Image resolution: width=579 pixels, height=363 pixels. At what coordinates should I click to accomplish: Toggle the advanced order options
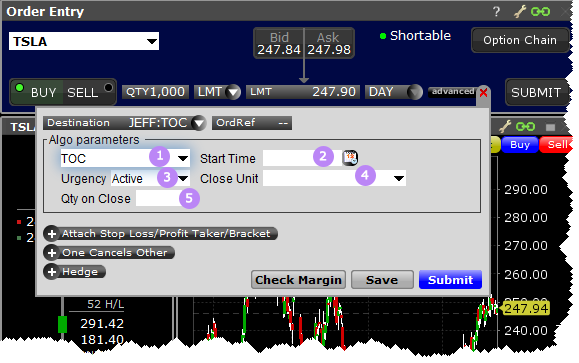(453, 92)
